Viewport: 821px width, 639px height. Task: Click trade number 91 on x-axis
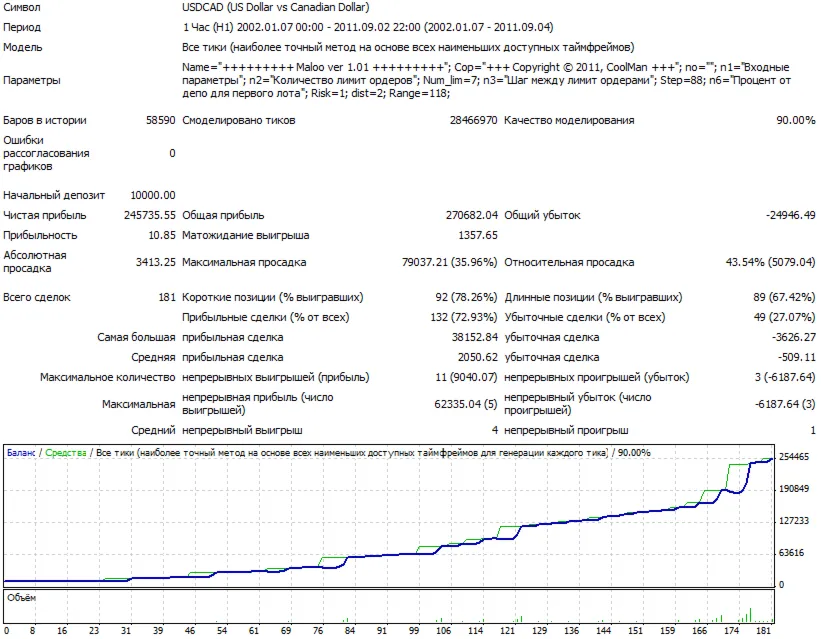tap(382, 631)
